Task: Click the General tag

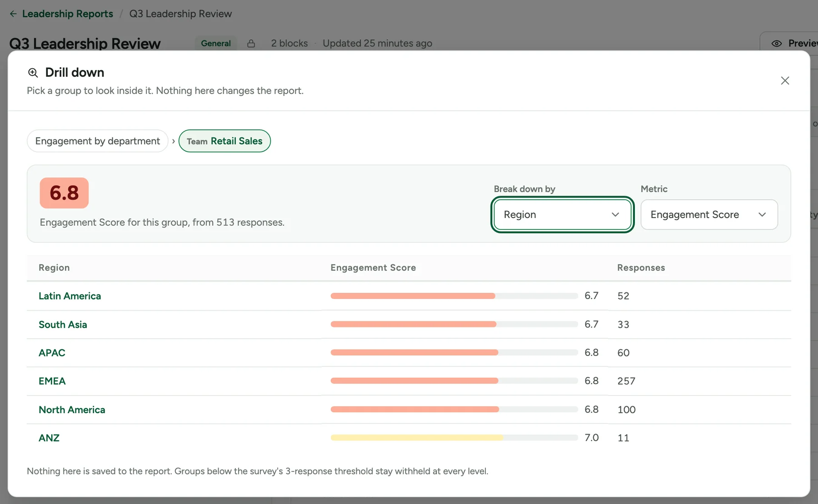Action: coord(216,44)
